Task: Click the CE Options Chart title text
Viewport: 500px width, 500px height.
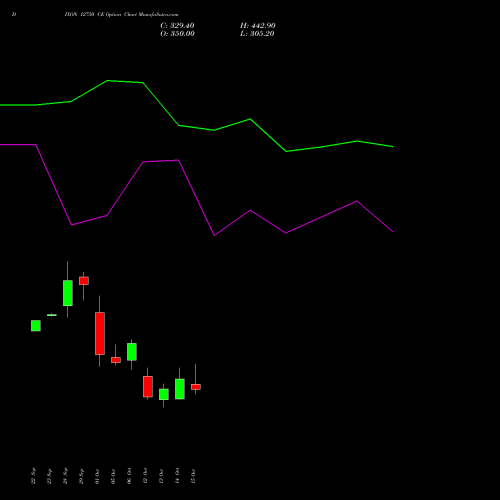Action: 121,14
